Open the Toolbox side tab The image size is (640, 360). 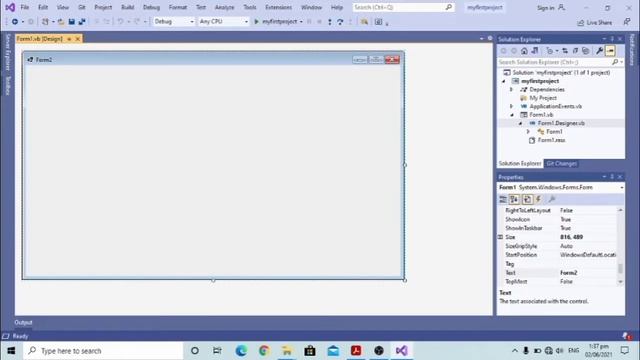click(x=7, y=86)
